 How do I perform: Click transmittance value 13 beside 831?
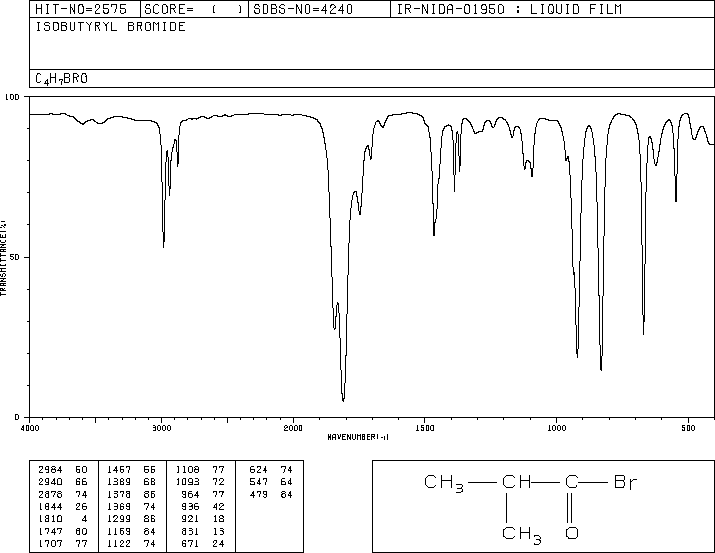click(x=219, y=531)
